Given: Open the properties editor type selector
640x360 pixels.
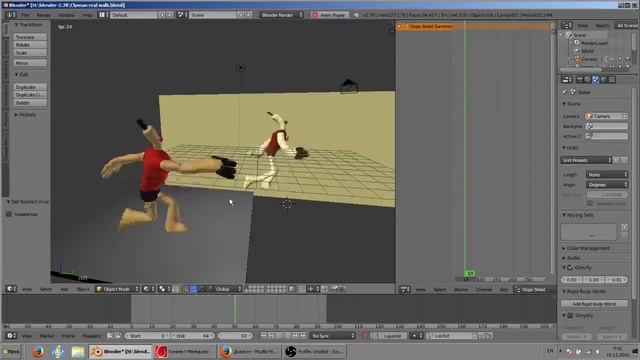Looking at the screenshot, I should [x=567, y=79].
